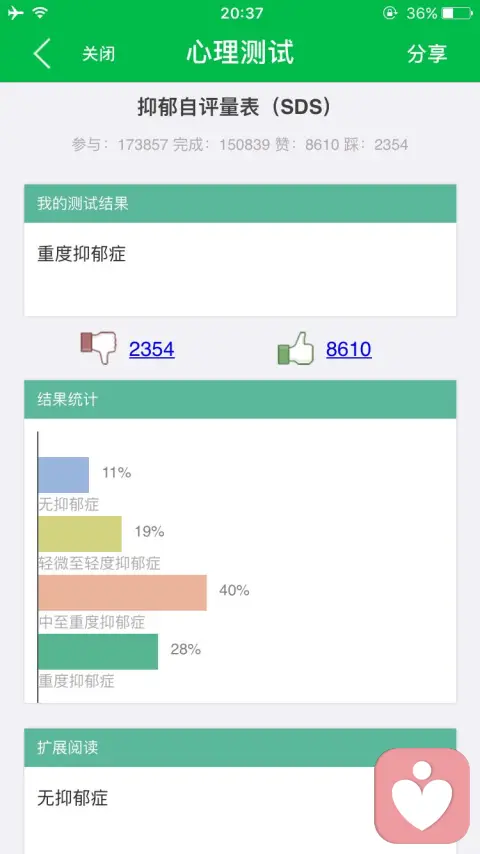Click the green 28% 重度抑郁症 bar
480x854 pixels.
click(98, 651)
